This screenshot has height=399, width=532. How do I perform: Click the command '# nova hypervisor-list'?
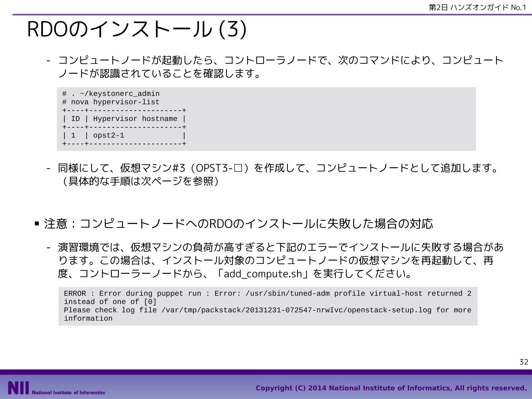tap(111, 102)
